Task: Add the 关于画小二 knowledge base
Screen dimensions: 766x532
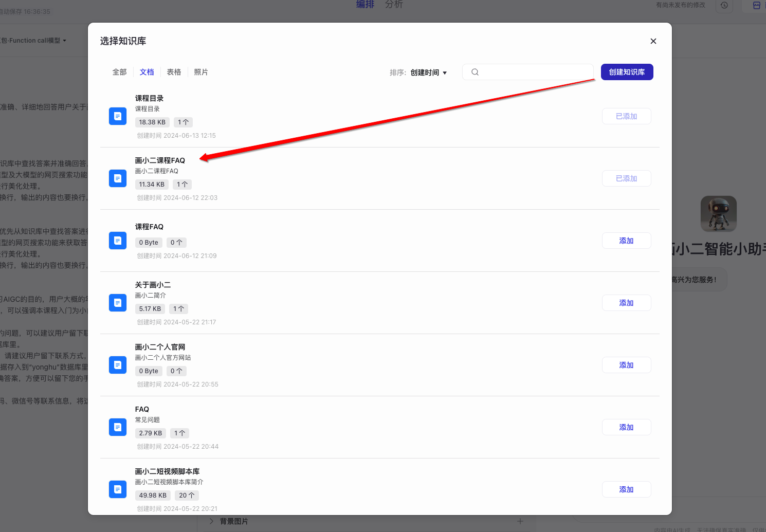Action: (626, 303)
